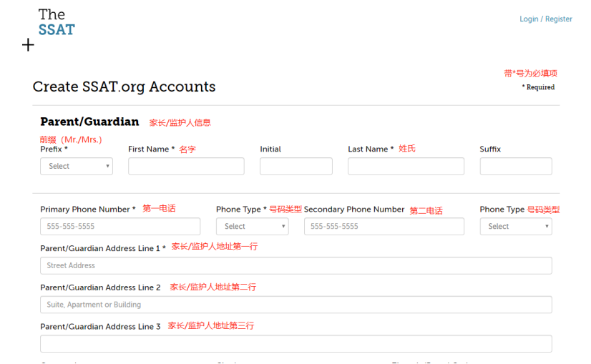Screen dimensions: 591x364
Task: Click the 'Suffix' label
Action: coord(490,149)
